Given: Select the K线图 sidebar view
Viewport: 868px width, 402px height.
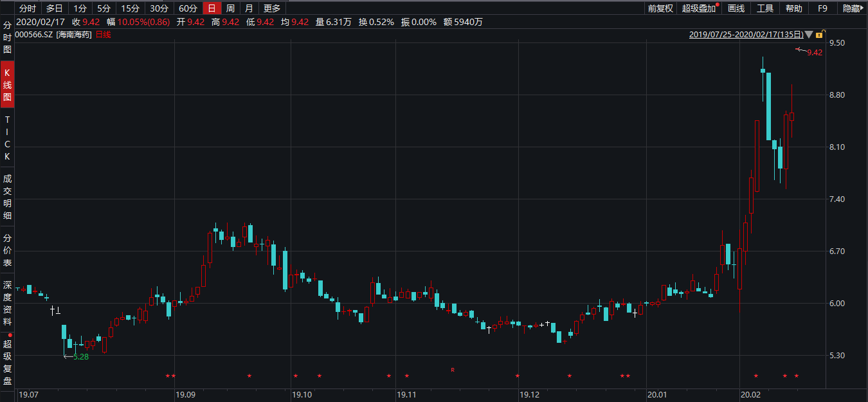Looking at the screenshot, I should click(8, 84).
